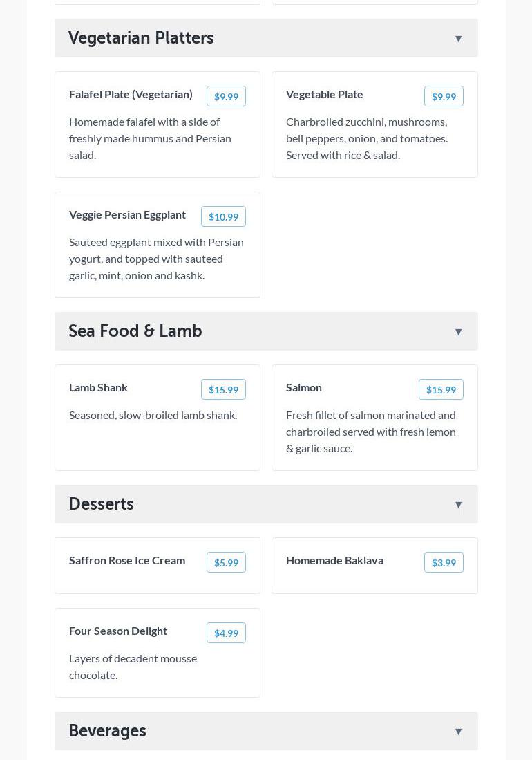
Task: Pick the Homemade Baklava $3.99 price
Action: tap(444, 562)
